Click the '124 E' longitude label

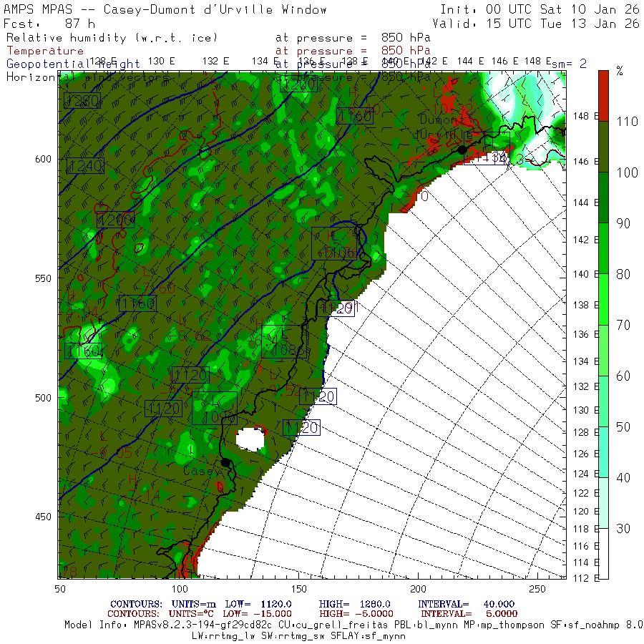click(586, 474)
